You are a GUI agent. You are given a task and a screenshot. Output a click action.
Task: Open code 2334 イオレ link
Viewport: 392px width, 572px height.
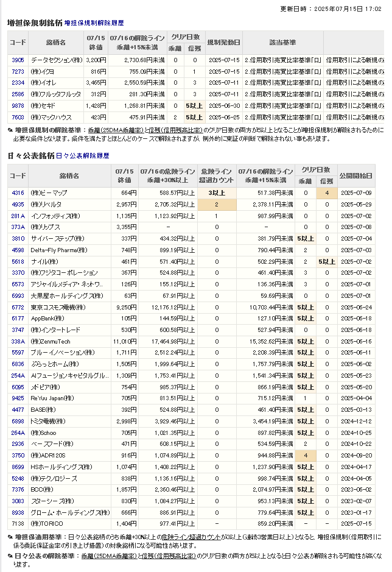coord(18,83)
